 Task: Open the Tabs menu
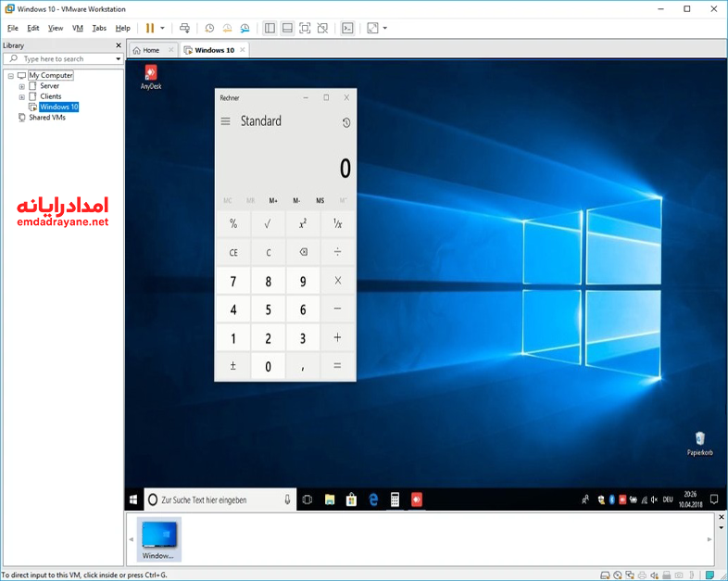click(99, 29)
